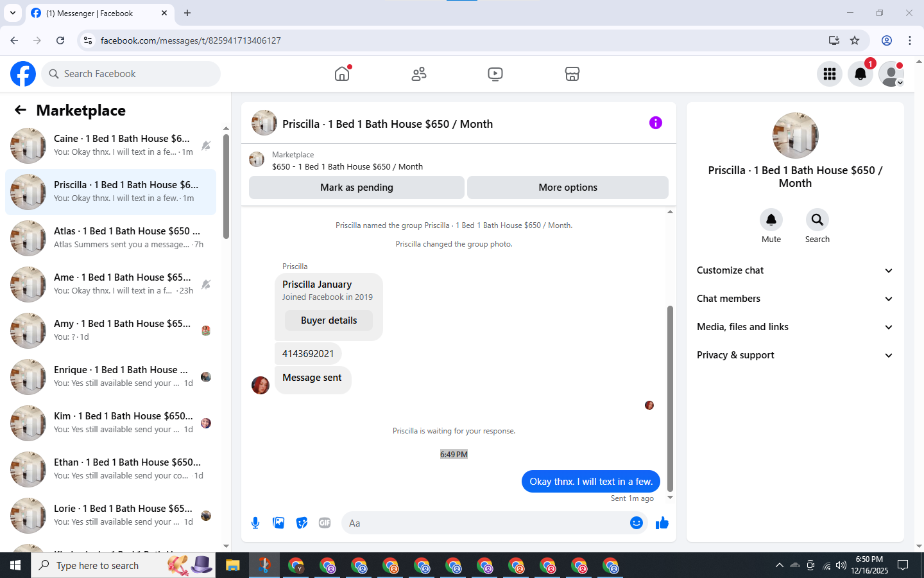924x578 pixels.
Task: Click the Search magnifier in chat panel
Action: pyautogui.click(x=817, y=220)
